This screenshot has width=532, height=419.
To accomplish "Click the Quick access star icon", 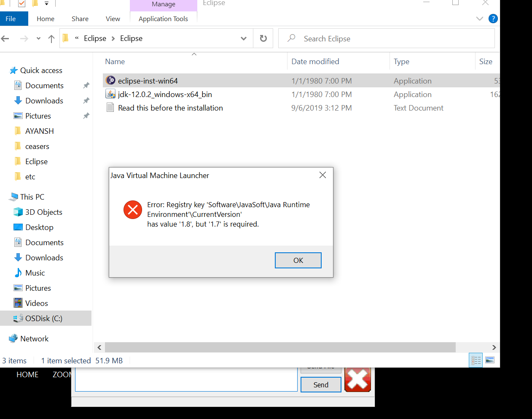I will click(14, 70).
